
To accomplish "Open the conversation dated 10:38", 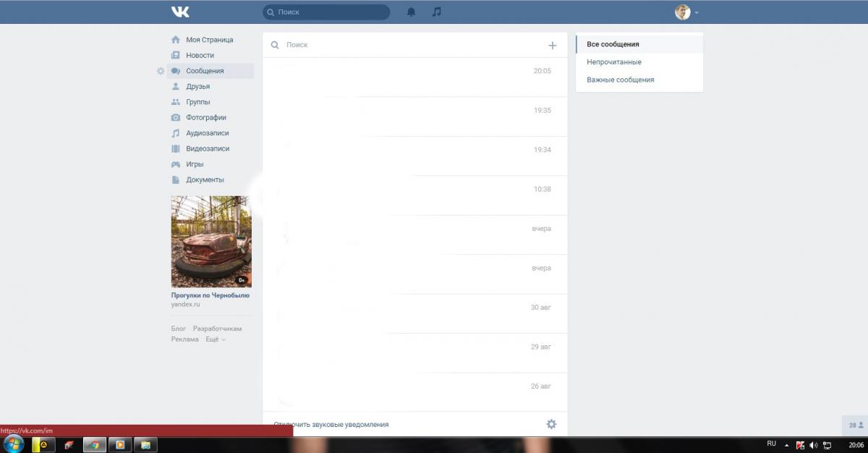I will click(415, 195).
